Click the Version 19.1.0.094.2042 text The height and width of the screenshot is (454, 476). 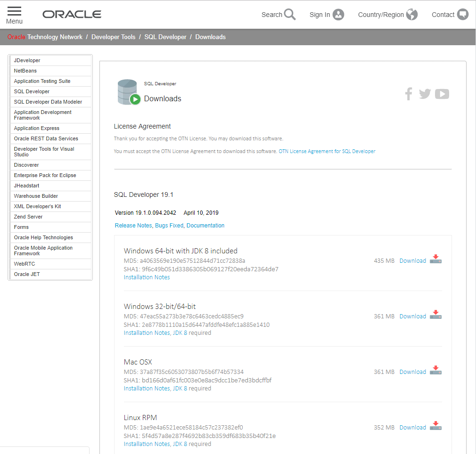coord(146,212)
